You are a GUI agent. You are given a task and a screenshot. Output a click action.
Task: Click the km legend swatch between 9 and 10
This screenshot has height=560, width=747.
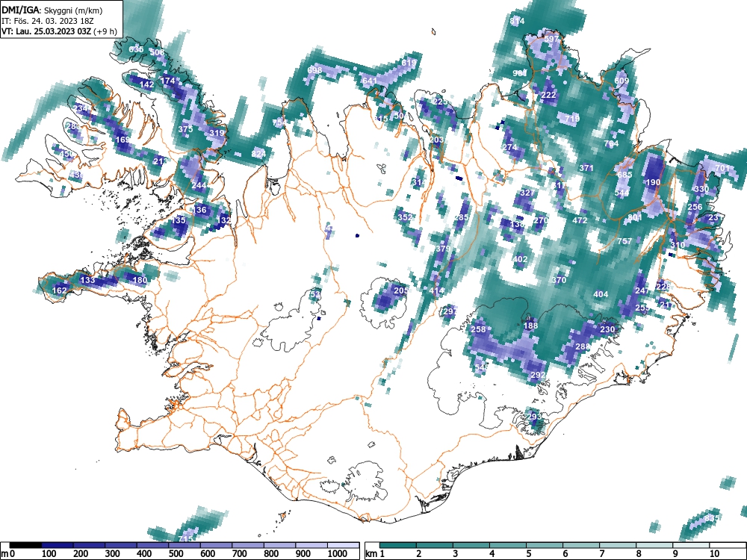point(691,545)
